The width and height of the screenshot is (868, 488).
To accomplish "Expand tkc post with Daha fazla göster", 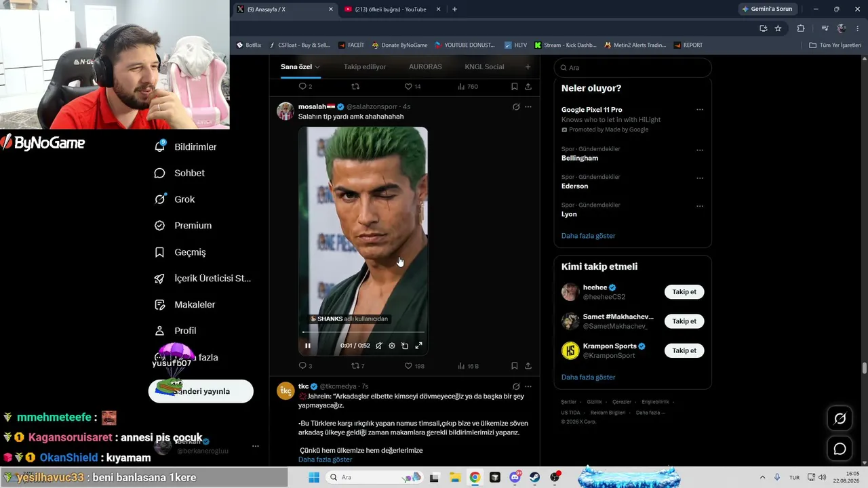I will 325,460.
